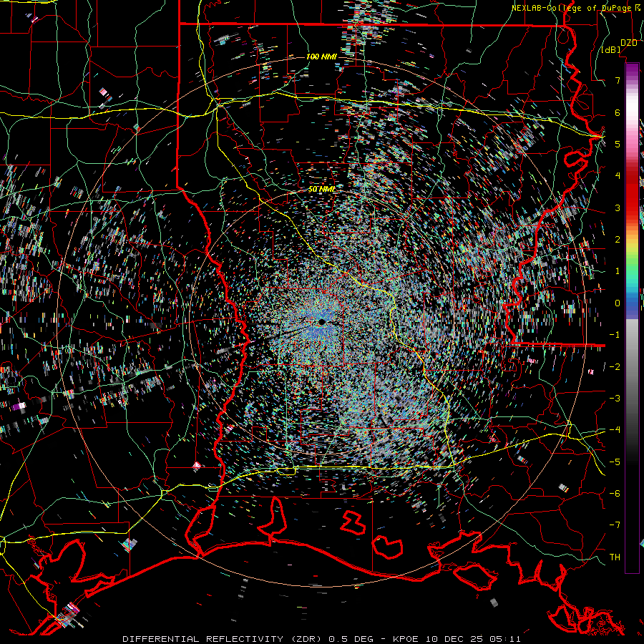644x644 pixels.
Task: Click the ZDR color scale bar
Action: point(632,318)
